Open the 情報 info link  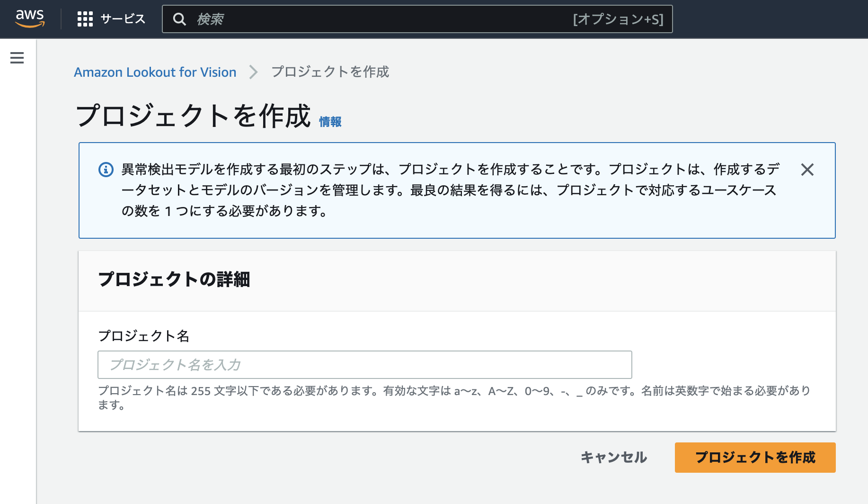click(x=330, y=122)
